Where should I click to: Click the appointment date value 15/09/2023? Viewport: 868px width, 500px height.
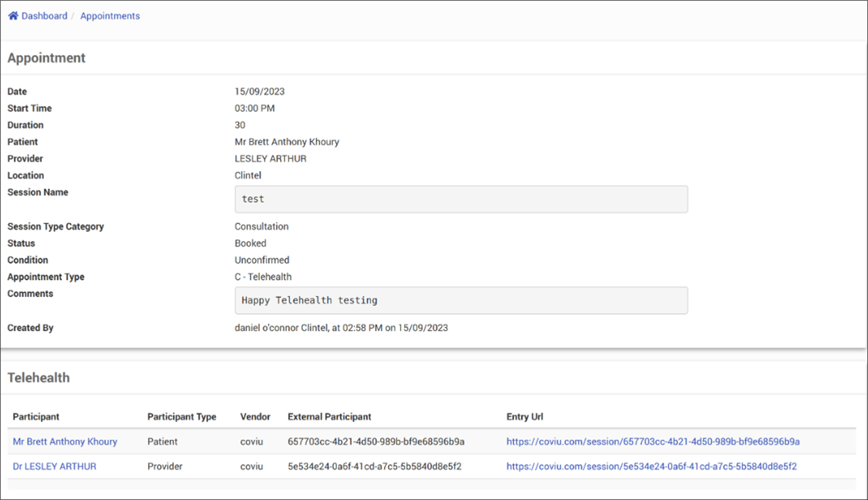(259, 92)
